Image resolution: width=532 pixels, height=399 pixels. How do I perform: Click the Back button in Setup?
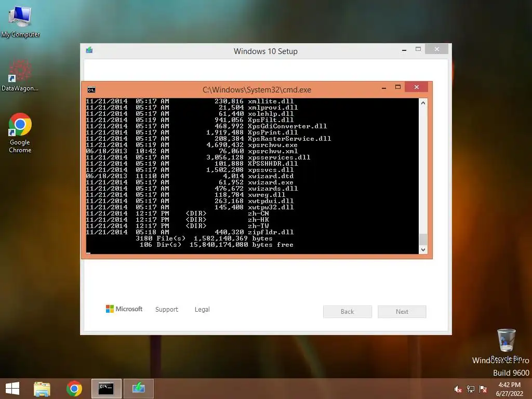coord(348,312)
